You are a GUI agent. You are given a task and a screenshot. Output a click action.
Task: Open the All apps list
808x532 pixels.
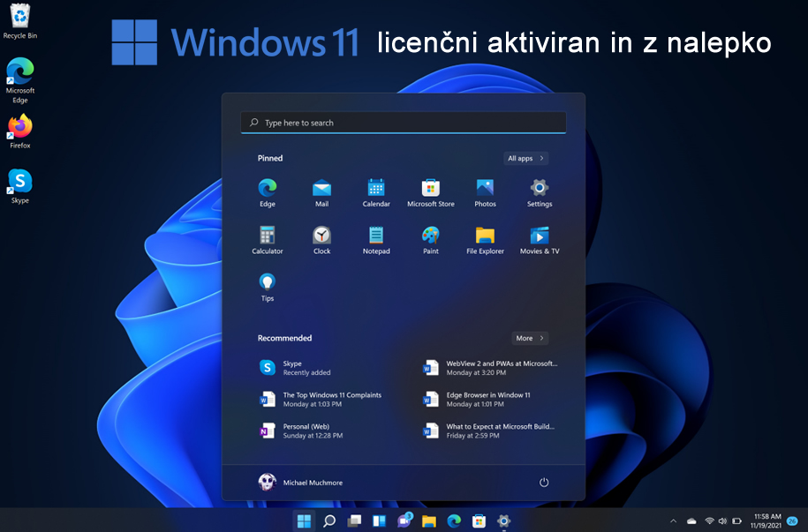(525, 158)
